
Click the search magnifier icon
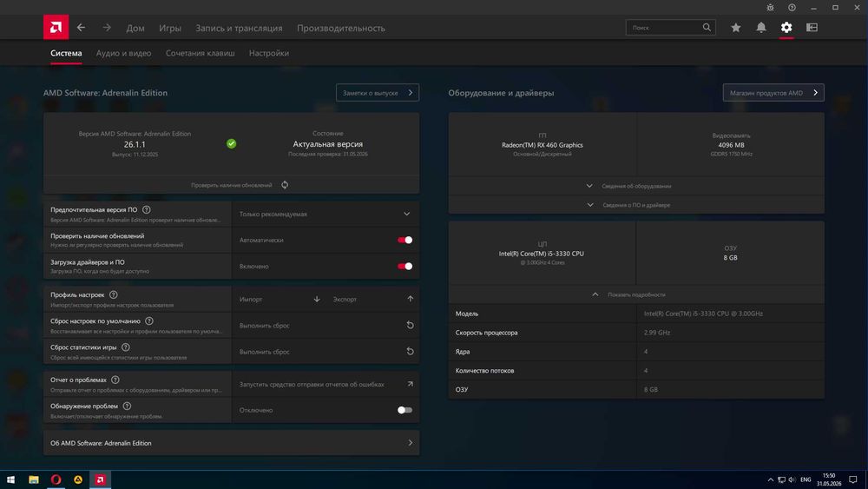pos(707,27)
